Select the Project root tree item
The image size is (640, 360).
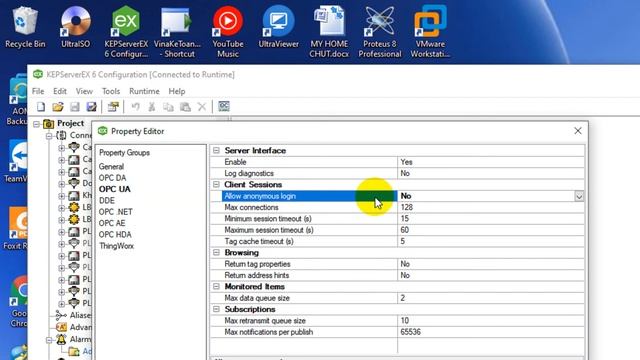click(x=71, y=123)
